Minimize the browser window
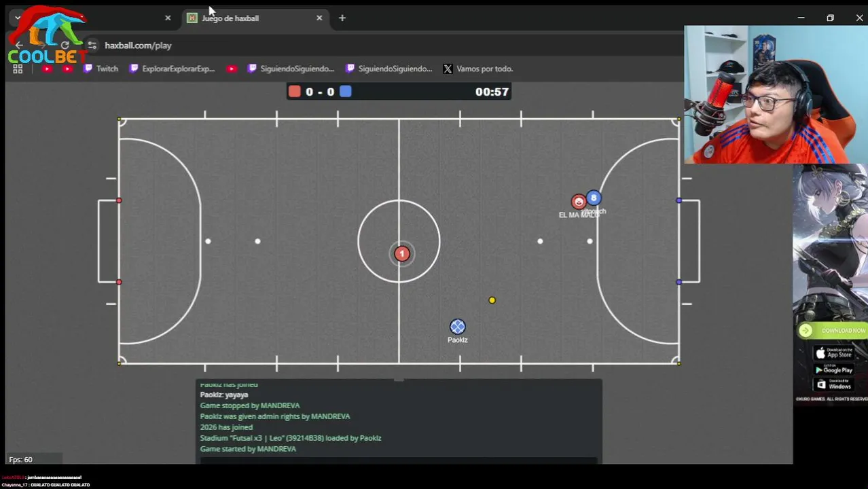The image size is (868, 489). click(801, 18)
